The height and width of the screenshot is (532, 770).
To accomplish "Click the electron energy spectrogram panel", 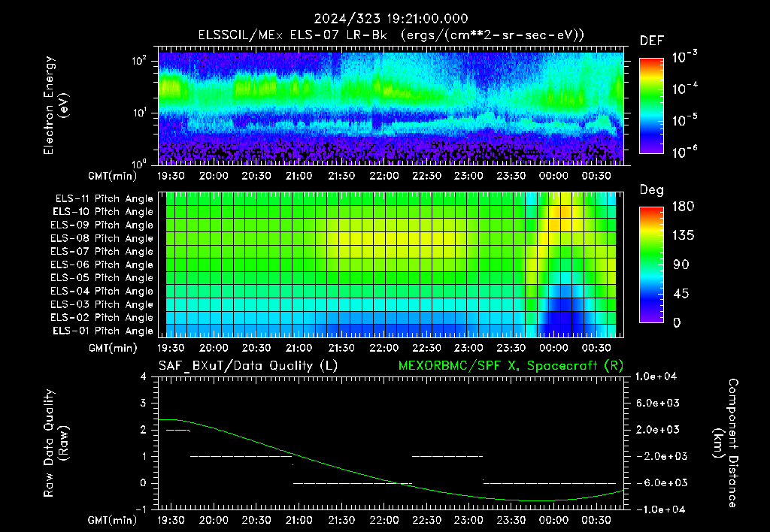I will 391,105.
